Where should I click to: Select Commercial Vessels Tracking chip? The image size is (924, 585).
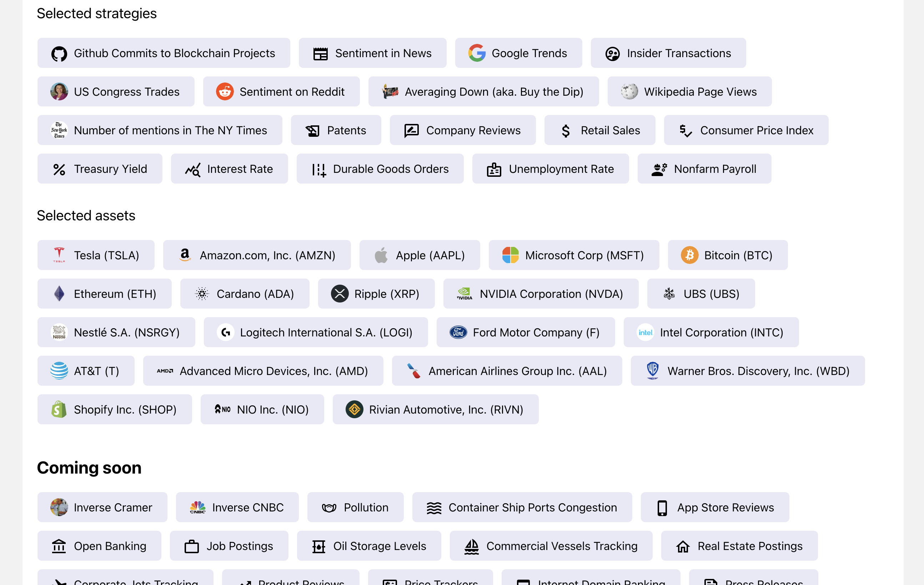(x=551, y=546)
